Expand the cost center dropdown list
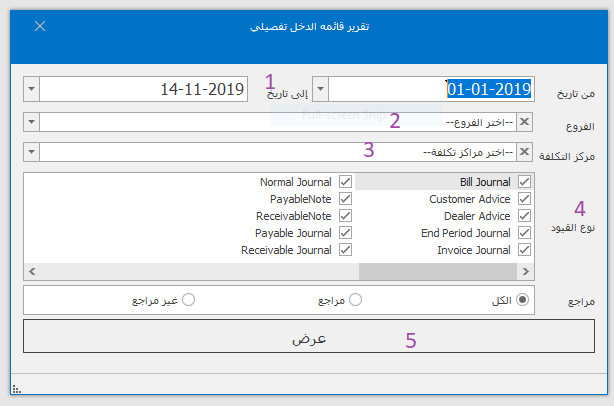Viewport: 614px width, 406px height. click(x=31, y=152)
